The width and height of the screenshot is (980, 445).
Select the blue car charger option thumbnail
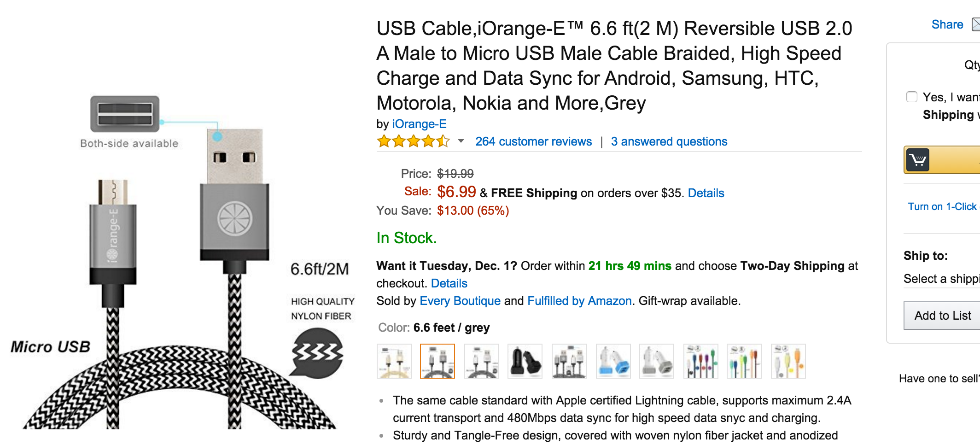click(x=613, y=361)
